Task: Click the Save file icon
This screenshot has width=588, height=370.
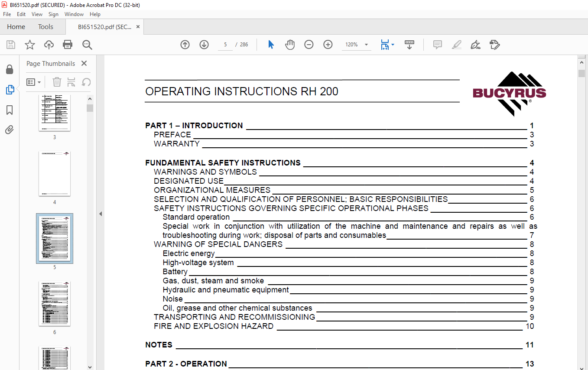Action: [x=11, y=45]
